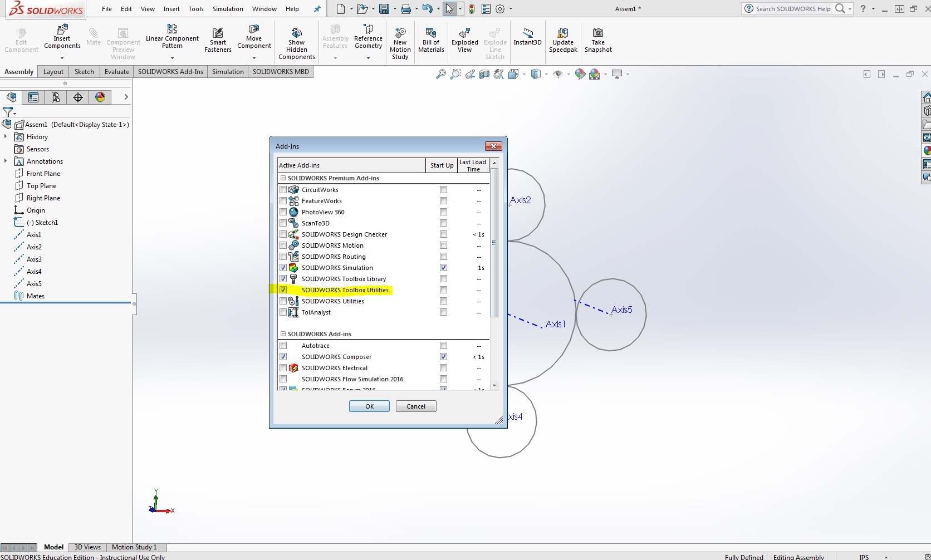Click the Take Snapshot icon
The height and width of the screenshot is (560, 931).
(x=598, y=40)
